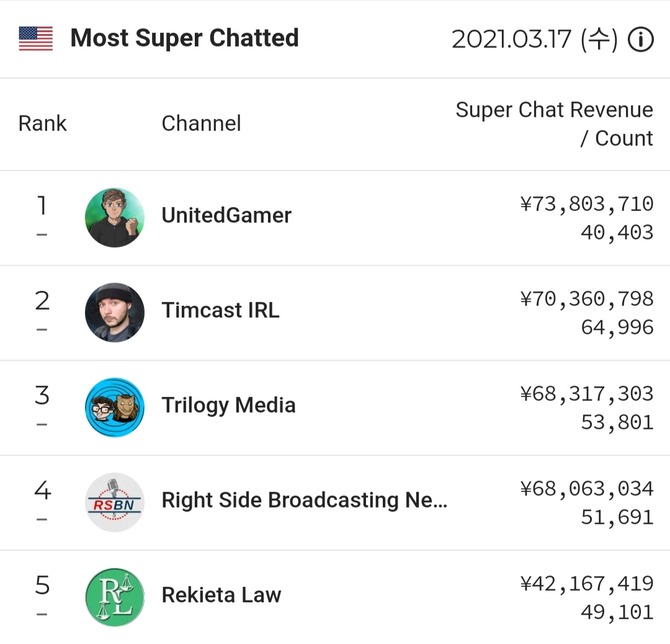The height and width of the screenshot is (644, 670).
Task: Open Rekieta Law's green RL logo
Action: tap(115, 597)
